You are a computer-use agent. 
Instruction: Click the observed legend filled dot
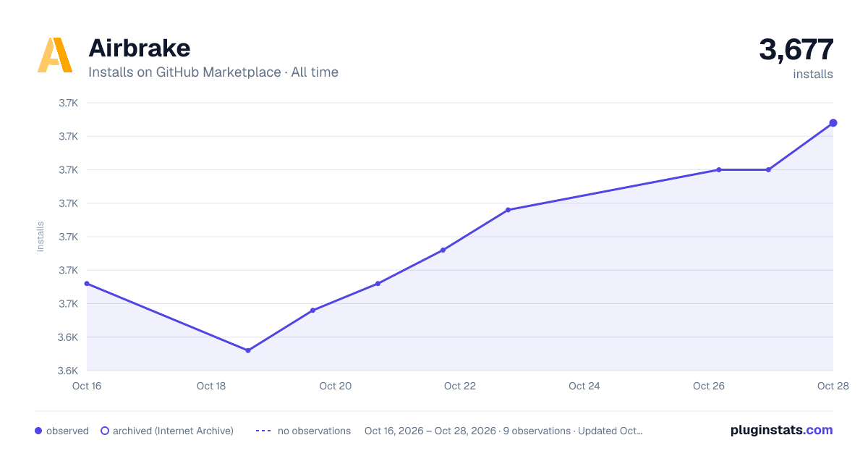point(38,431)
